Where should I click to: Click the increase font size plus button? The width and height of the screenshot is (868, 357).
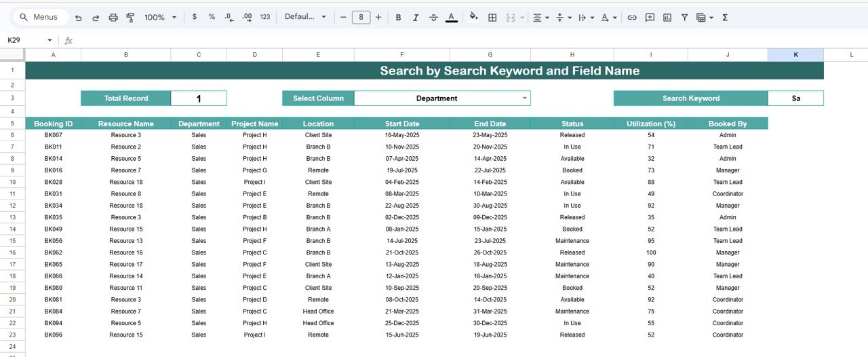(x=378, y=17)
